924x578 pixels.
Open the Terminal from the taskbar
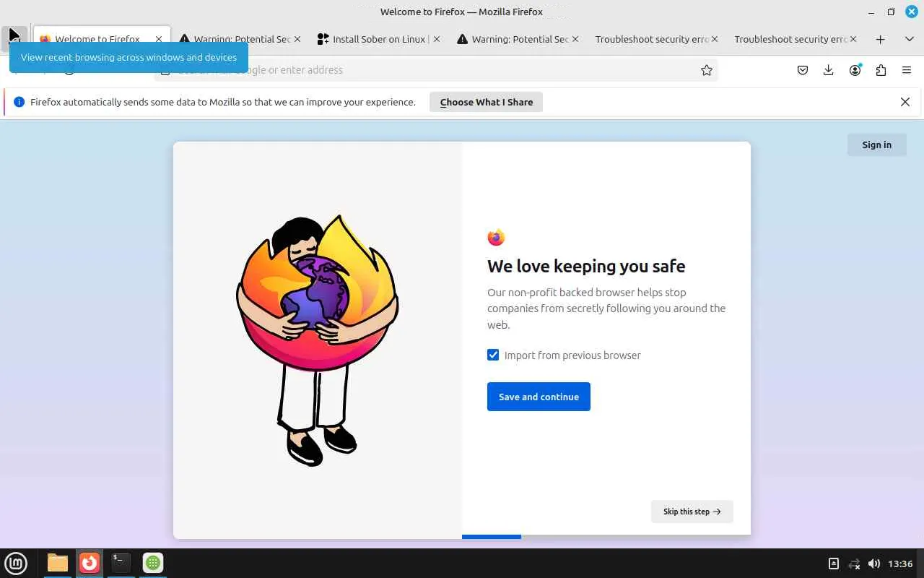[x=121, y=563]
